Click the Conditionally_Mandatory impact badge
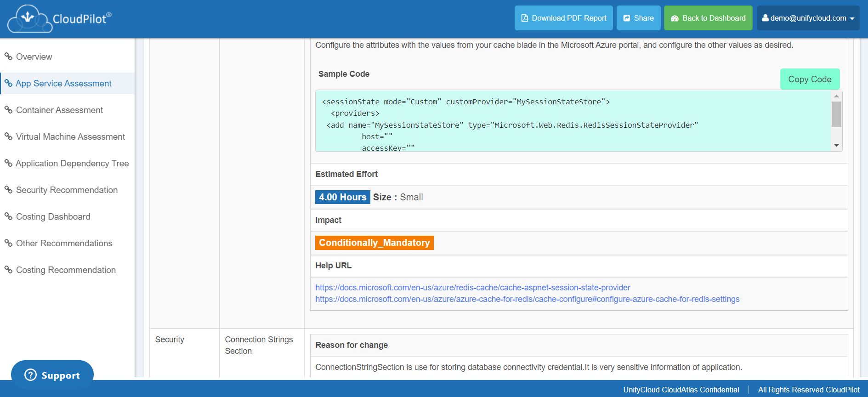Screen dimensions: 868x397 374,243
